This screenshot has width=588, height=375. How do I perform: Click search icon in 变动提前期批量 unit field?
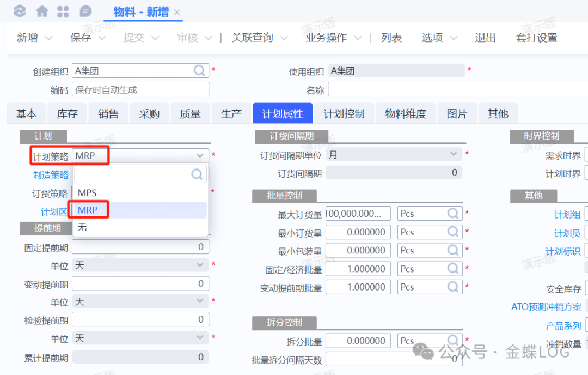[x=453, y=287]
